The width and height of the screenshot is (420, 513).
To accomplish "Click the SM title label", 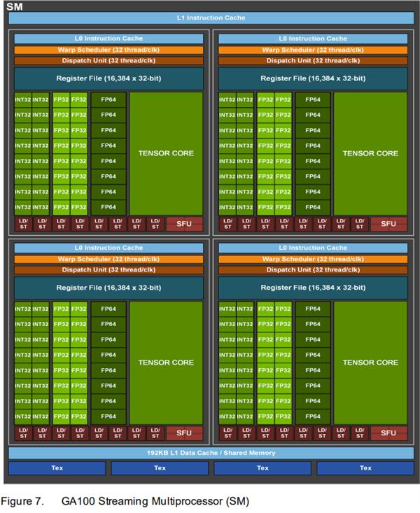I will (15, 6).
